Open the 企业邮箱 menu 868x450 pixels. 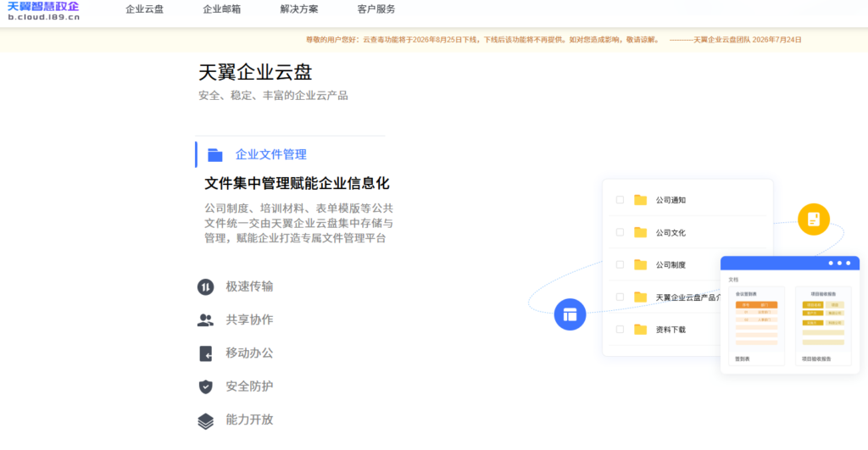221,9
